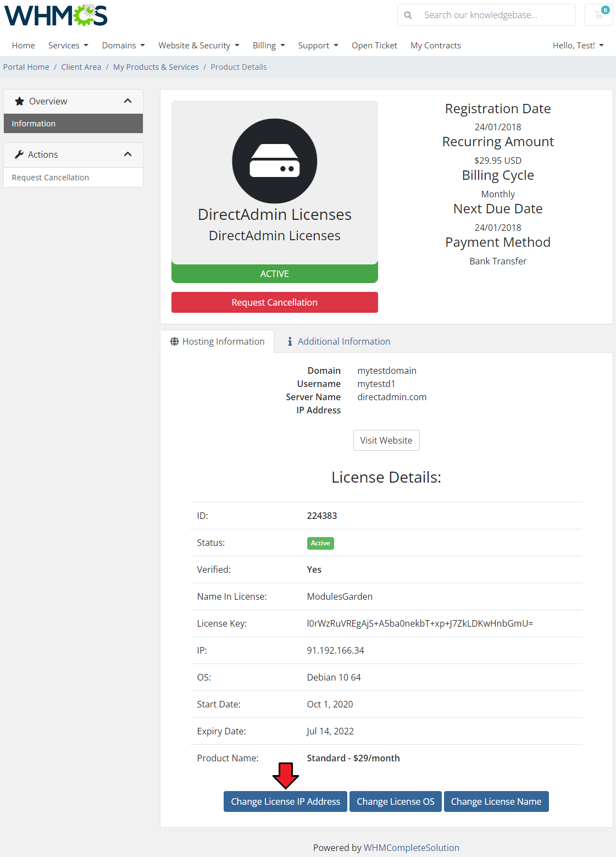This screenshot has height=857, width=616.
Task: Click Change License OS button
Action: coord(396,801)
